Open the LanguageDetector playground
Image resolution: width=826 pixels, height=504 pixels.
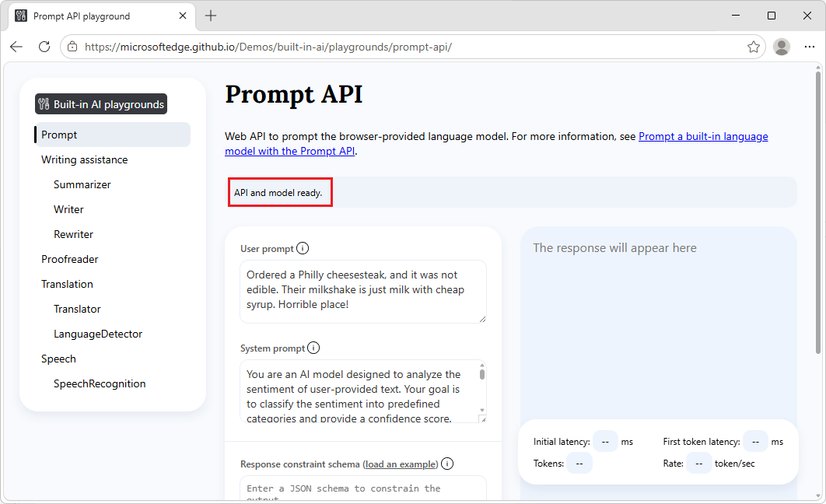[x=98, y=334]
